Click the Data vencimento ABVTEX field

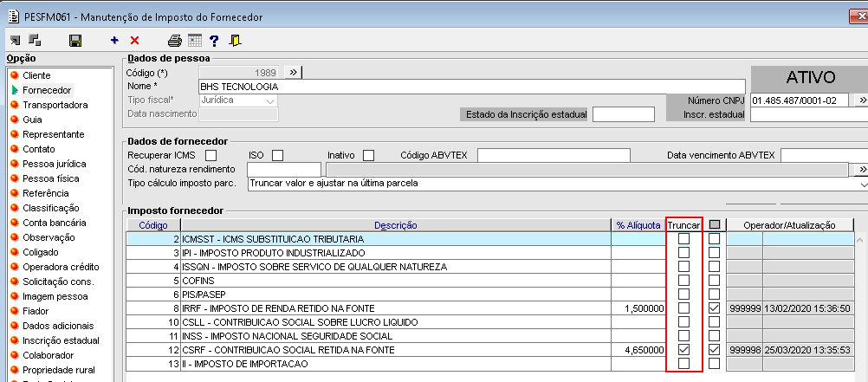pos(824,156)
